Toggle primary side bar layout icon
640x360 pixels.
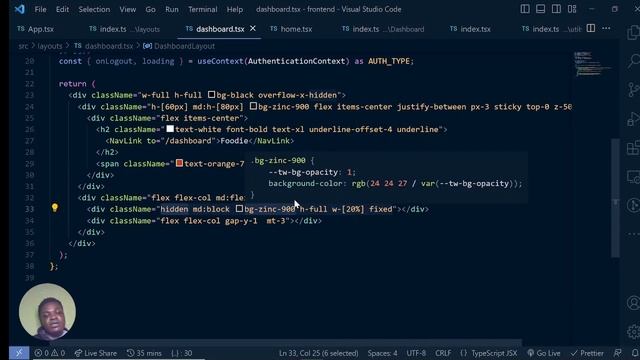tap(525, 9)
